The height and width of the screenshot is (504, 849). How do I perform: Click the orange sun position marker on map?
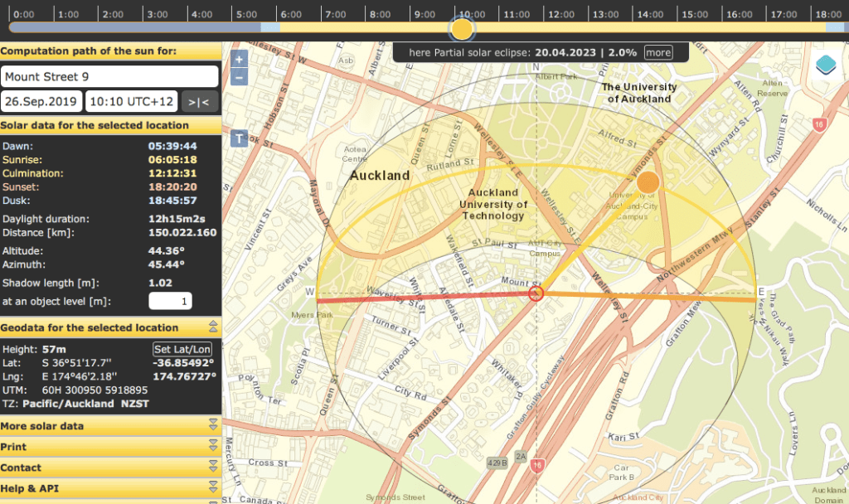coord(648,182)
